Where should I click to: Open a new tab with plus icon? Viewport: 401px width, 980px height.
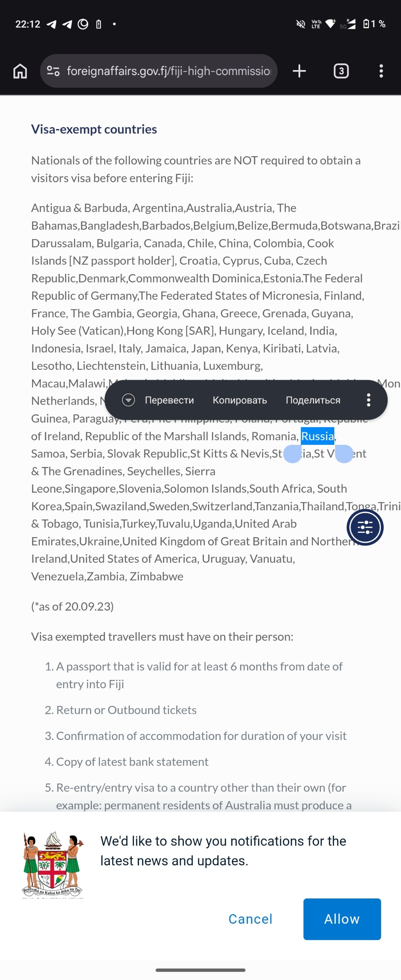tap(299, 71)
